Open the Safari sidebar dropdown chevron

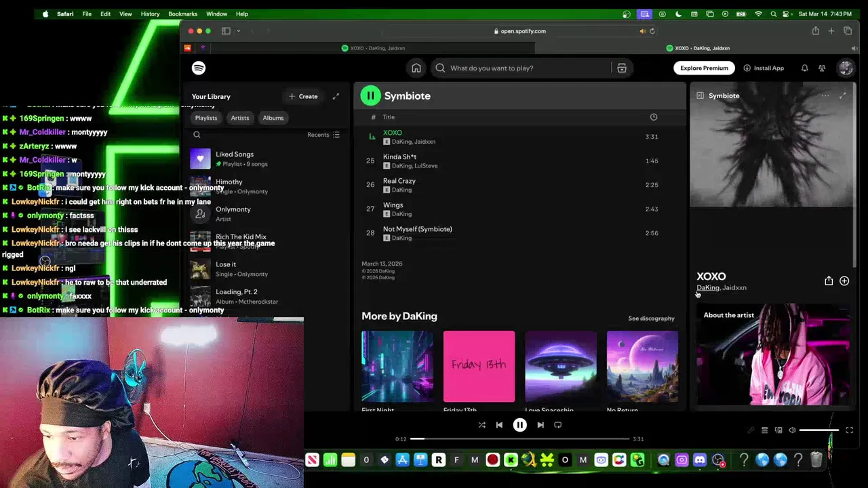click(x=238, y=31)
